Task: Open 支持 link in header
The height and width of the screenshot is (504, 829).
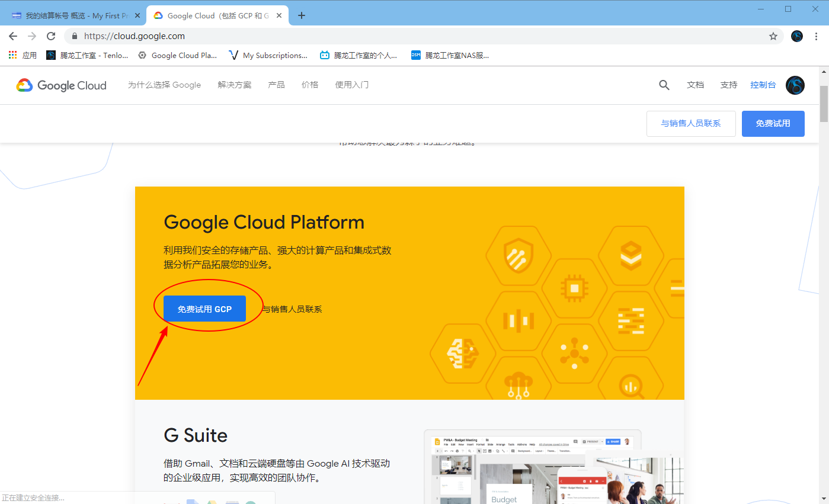Action: tap(729, 85)
